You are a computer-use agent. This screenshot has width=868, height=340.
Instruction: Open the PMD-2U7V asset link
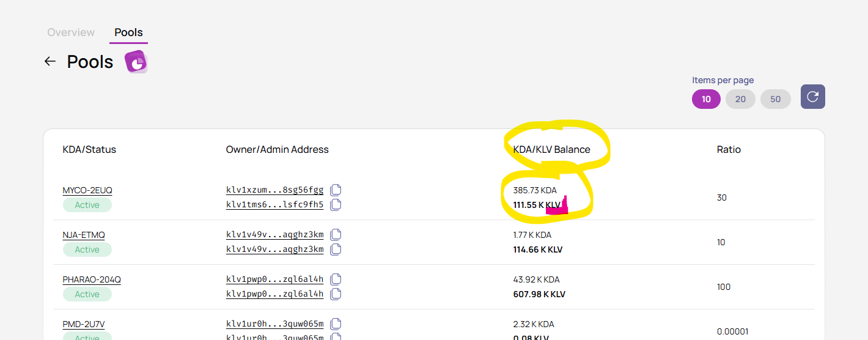coord(84,324)
